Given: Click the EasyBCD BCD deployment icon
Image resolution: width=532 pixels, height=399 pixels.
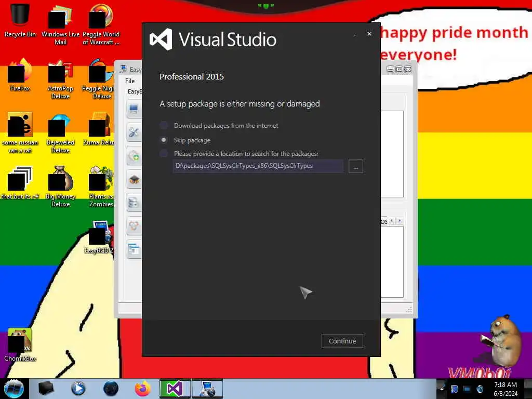Looking at the screenshot, I should [x=134, y=226].
